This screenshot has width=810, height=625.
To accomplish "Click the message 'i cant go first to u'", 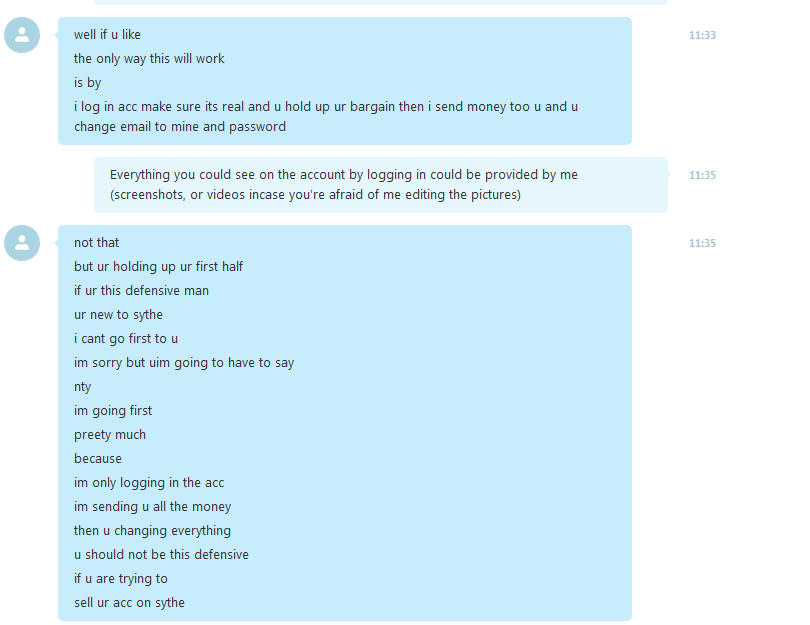I will tap(126, 339).
